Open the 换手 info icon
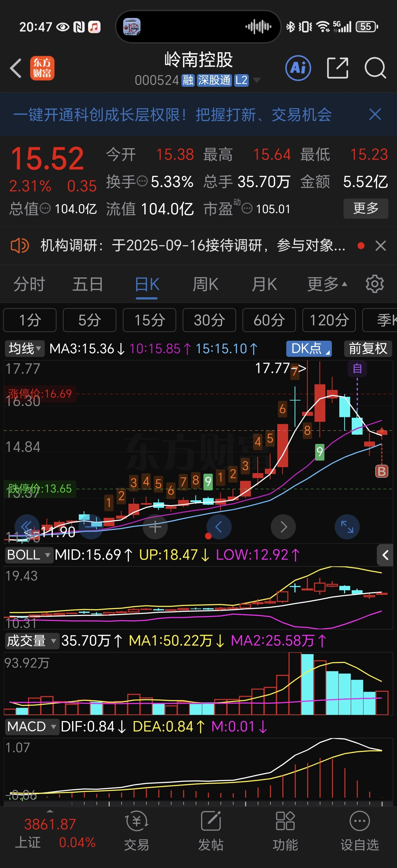 [142, 181]
